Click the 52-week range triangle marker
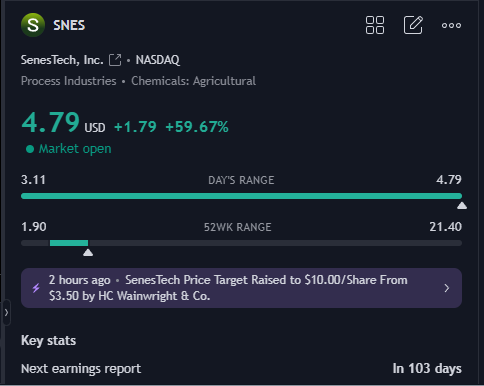484x386 pixels. [88, 253]
